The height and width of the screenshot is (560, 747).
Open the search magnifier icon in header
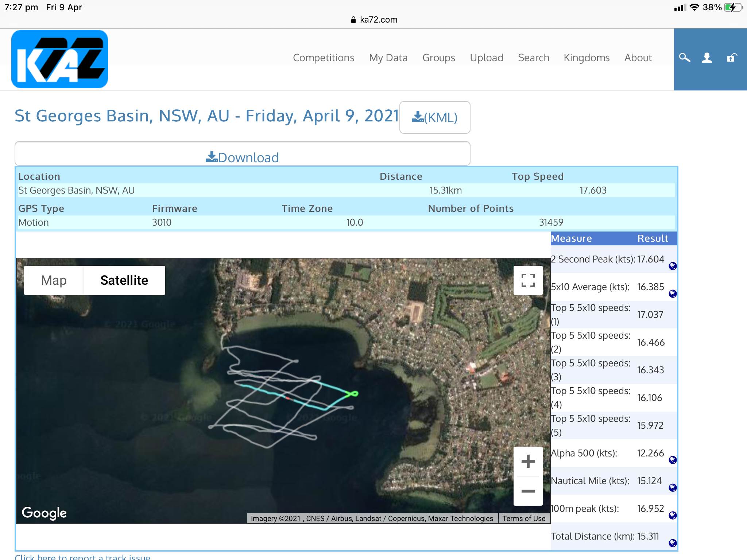[685, 58]
